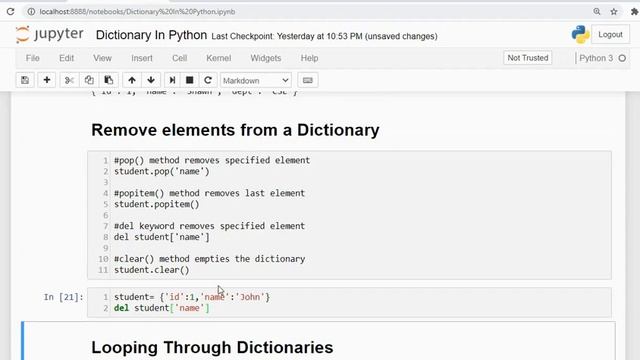Screen dimensions: 640x360
Task: Open the cell type Markdown dropdown
Action: pyautogui.click(x=256, y=80)
